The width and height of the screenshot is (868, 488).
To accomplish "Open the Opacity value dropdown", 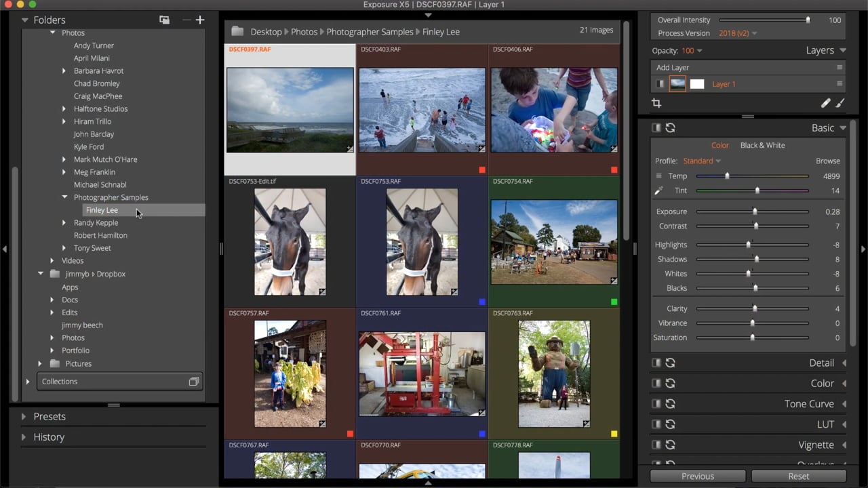I will click(692, 51).
